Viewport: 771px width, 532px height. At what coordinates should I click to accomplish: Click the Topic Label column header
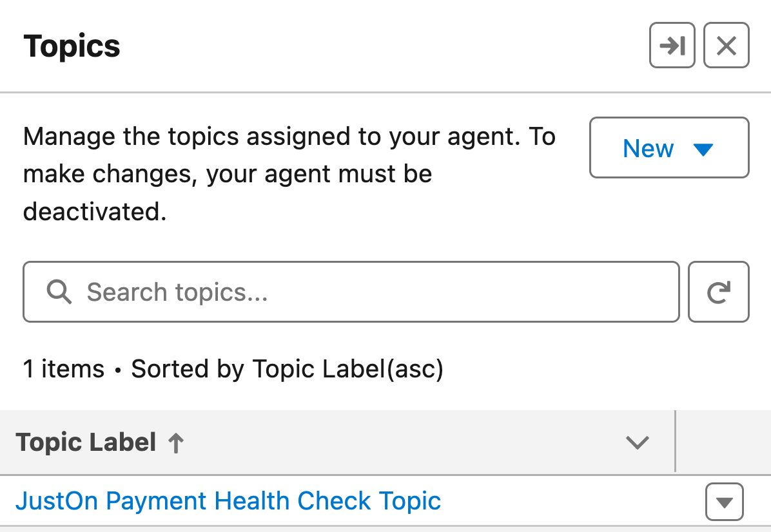(87, 442)
